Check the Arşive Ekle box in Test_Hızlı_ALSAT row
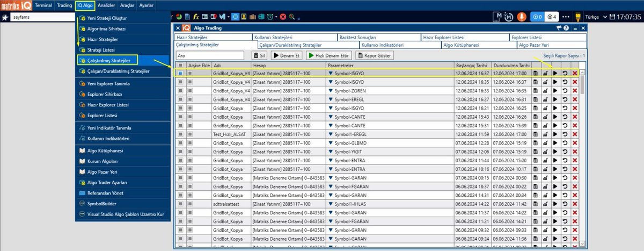The image size is (644, 251). coord(190,134)
